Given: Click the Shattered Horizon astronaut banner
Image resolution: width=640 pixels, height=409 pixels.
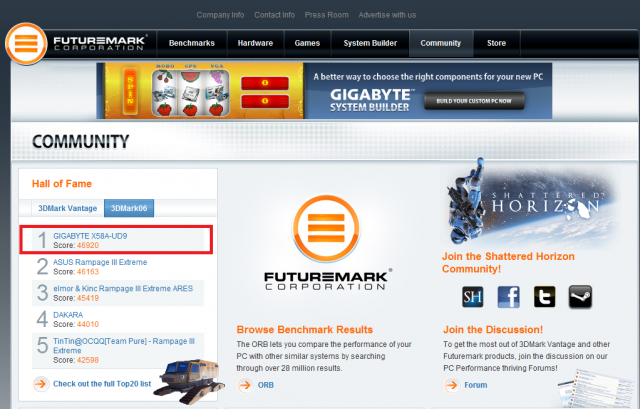Looking at the screenshot, I should click(531, 202).
